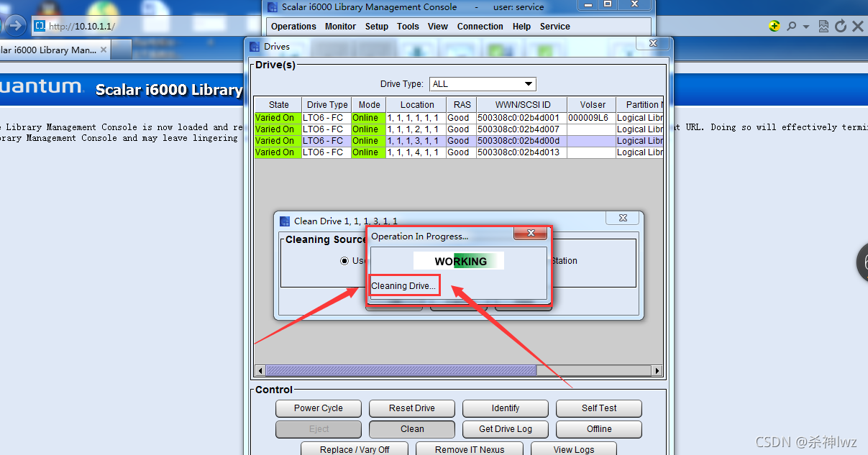Screen dimensions: 868x455
Task: Click the Get Drive Log button
Action: pos(506,429)
